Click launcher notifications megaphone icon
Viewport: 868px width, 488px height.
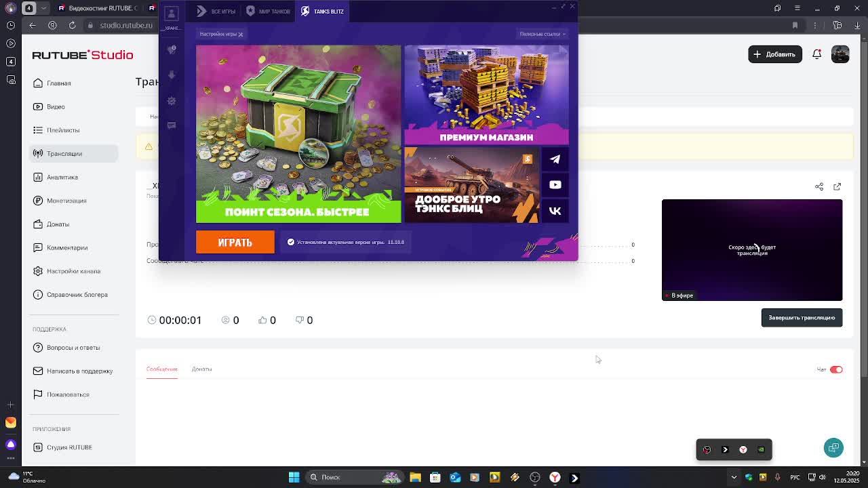[172, 50]
